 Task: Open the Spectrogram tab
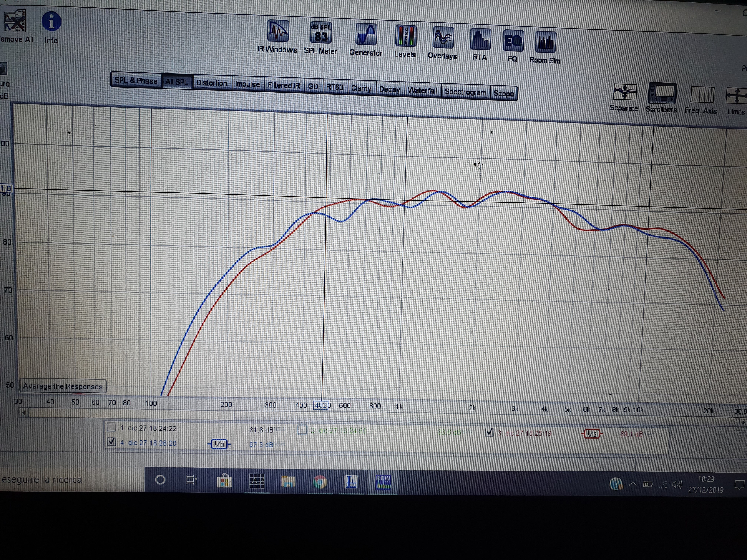465,92
